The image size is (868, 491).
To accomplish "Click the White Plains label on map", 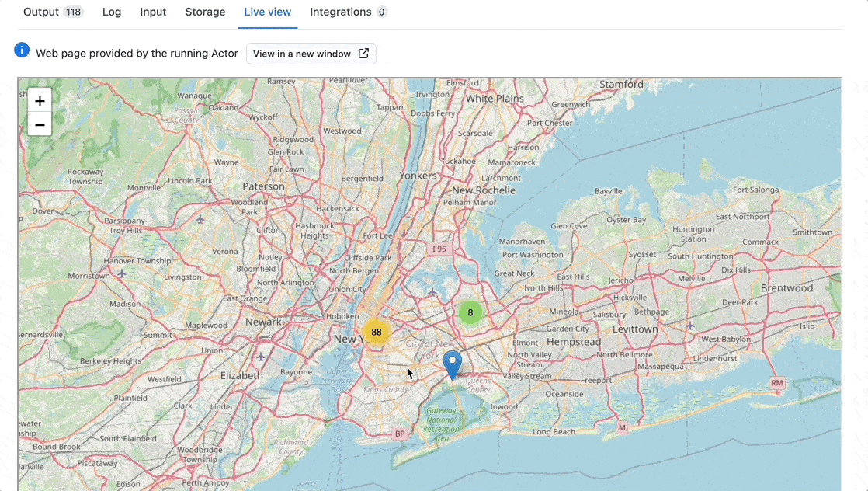I will (495, 99).
